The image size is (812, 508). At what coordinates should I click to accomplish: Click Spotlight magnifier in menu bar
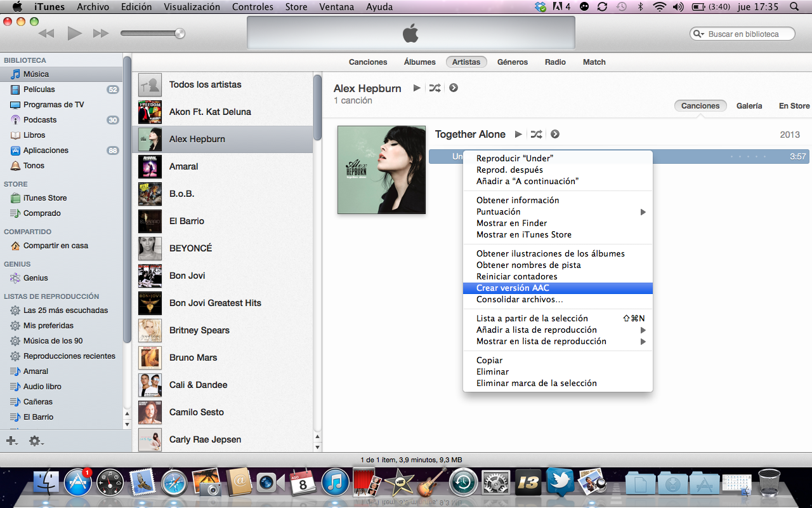(x=795, y=7)
